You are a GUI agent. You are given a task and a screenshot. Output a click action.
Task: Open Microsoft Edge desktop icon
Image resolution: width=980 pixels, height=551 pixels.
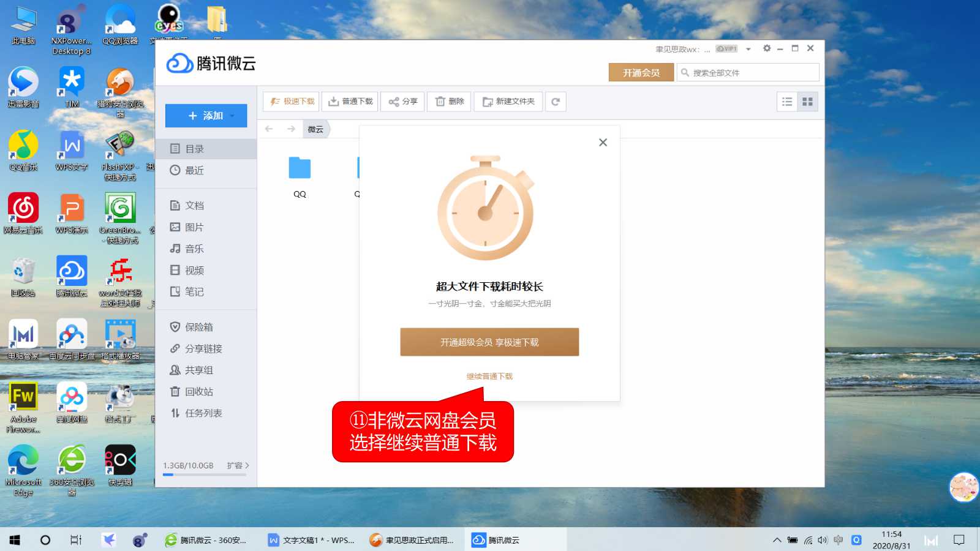(x=23, y=471)
